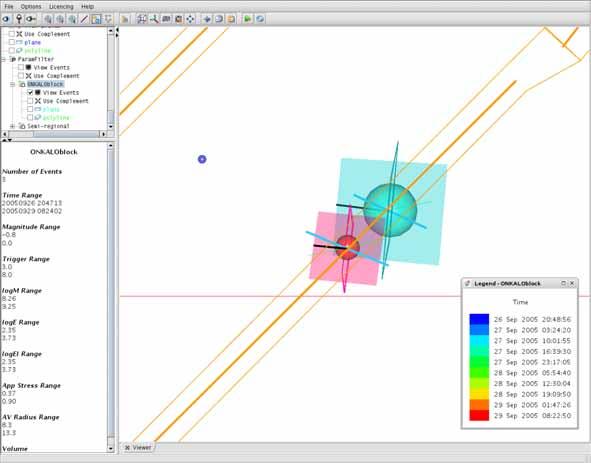Click the highlighted blue document toolbar icon
Screen dimensions: 591x463
point(96,18)
